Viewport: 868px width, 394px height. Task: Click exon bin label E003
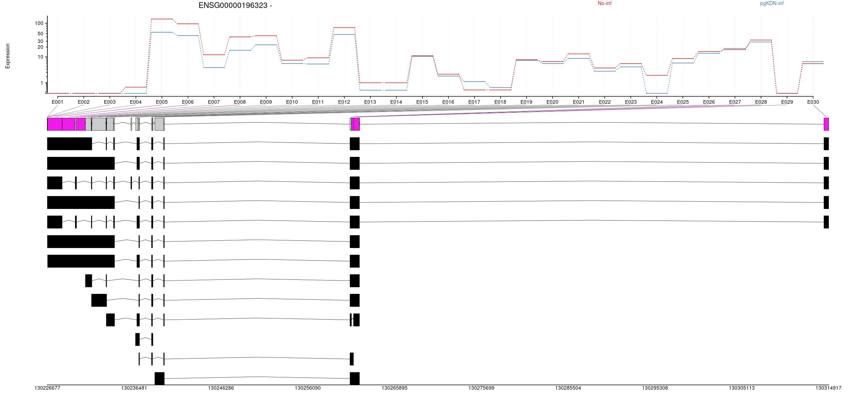click(x=110, y=102)
